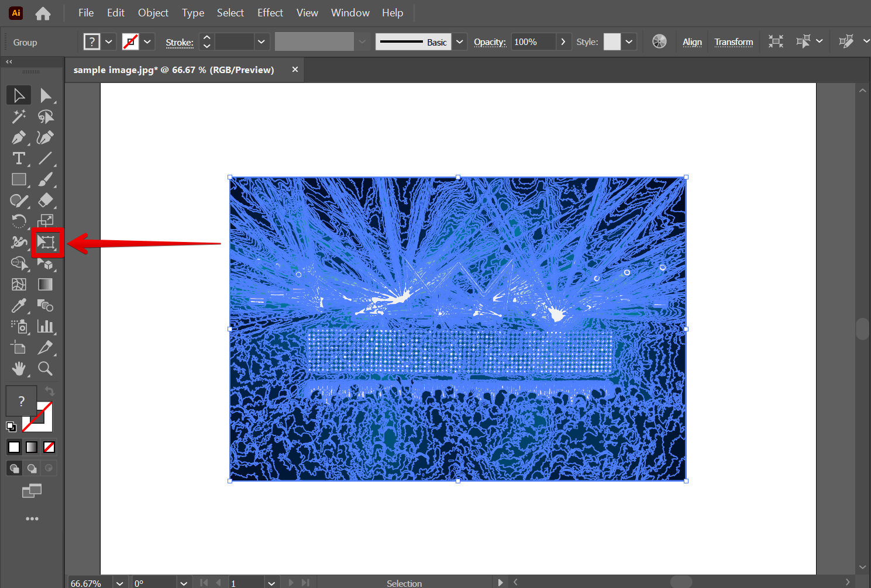Switch to the Hand tool
The height and width of the screenshot is (588, 871).
coord(18,369)
